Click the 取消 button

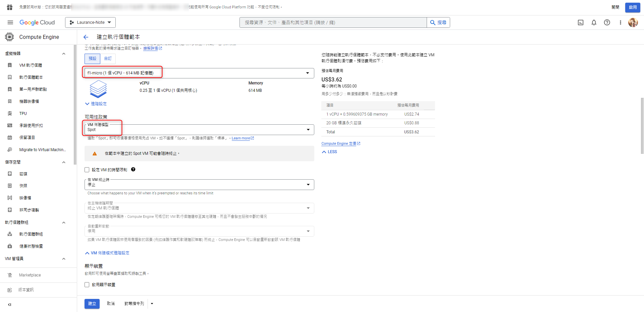click(111, 304)
